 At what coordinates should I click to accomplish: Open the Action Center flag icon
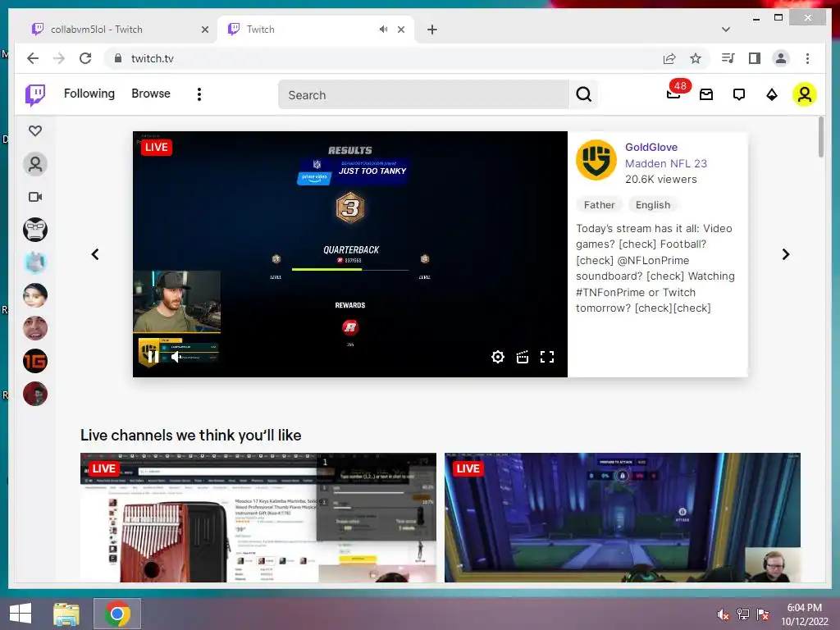point(763,614)
